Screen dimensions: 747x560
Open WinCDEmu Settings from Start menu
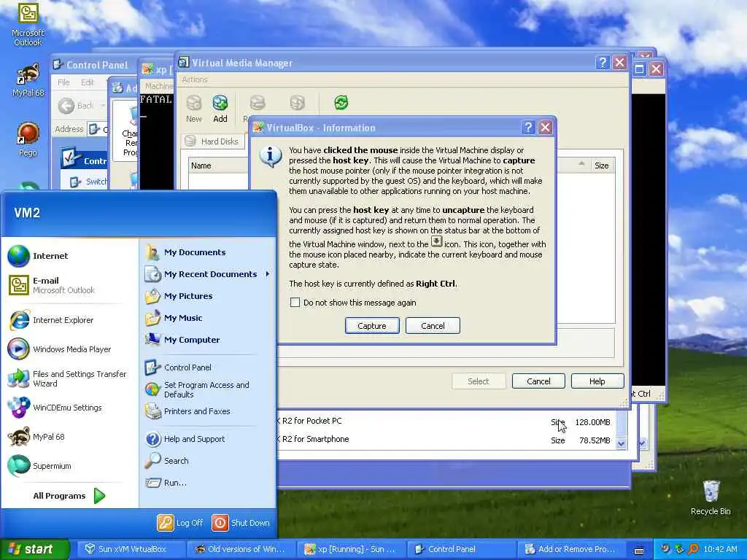69,408
